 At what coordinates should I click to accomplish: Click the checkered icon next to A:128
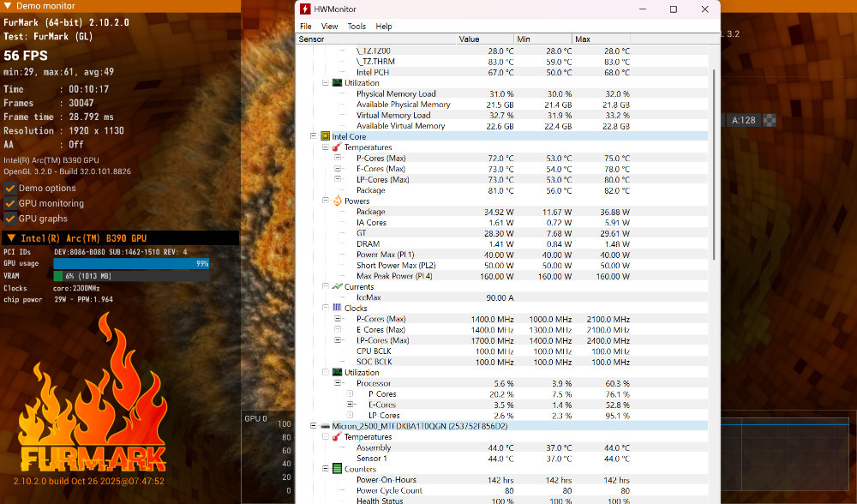(769, 120)
